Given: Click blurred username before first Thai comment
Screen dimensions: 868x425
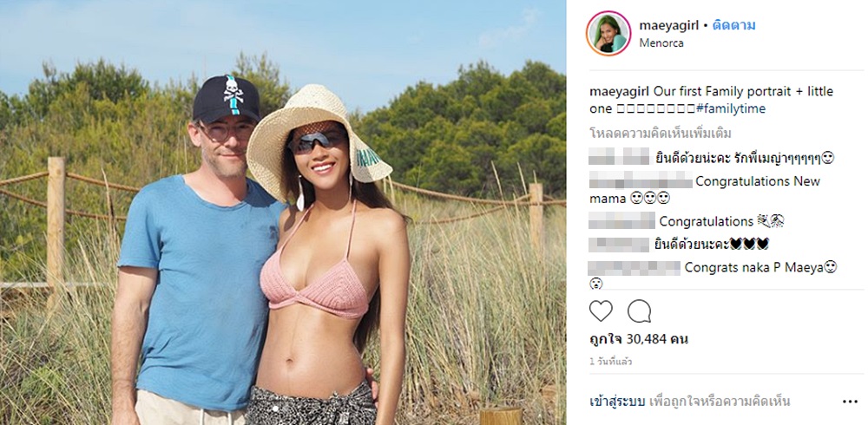Looking at the screenshot, I should pyautogui.click(x=619, y=157).
